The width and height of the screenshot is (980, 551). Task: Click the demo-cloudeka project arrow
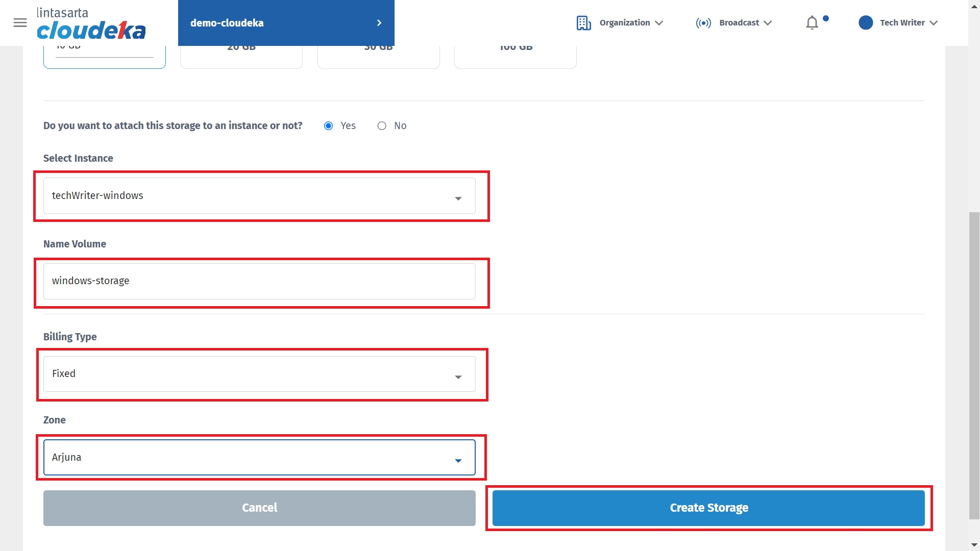379,23
